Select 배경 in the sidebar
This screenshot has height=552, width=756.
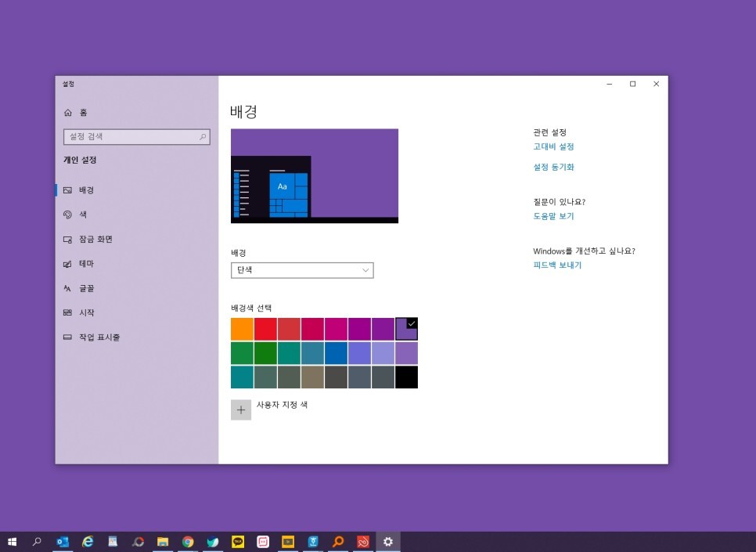pos(79,190)
